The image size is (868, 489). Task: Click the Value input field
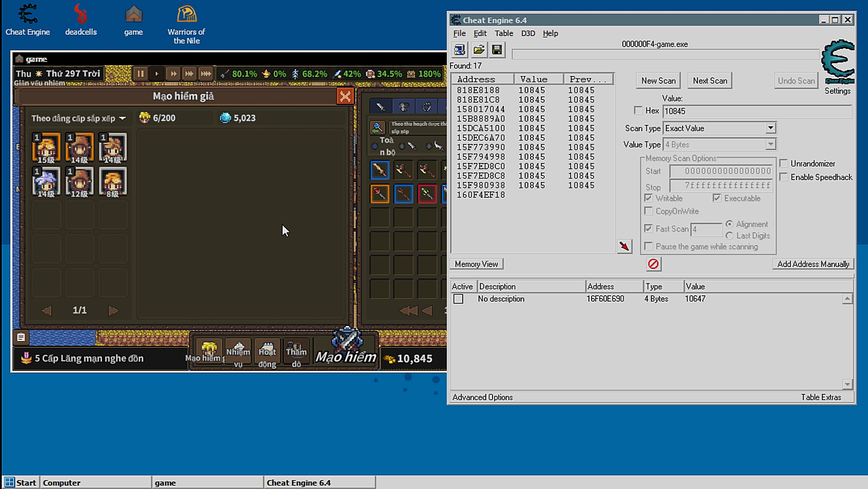click(757, 111)
